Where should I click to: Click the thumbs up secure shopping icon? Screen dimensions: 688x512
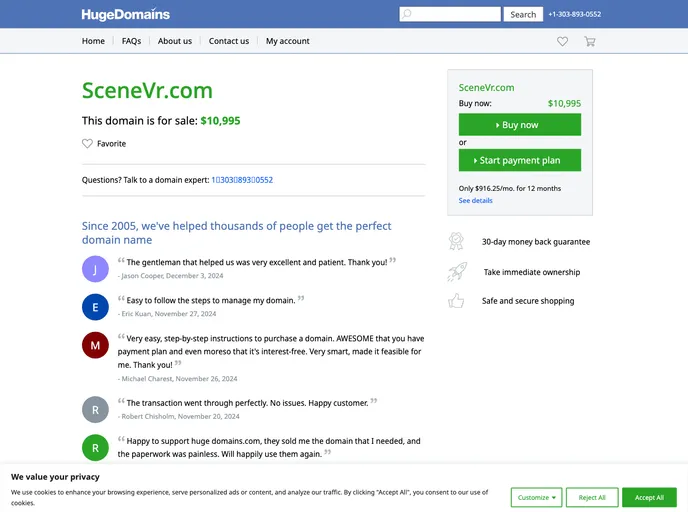(x=456, y=300)
